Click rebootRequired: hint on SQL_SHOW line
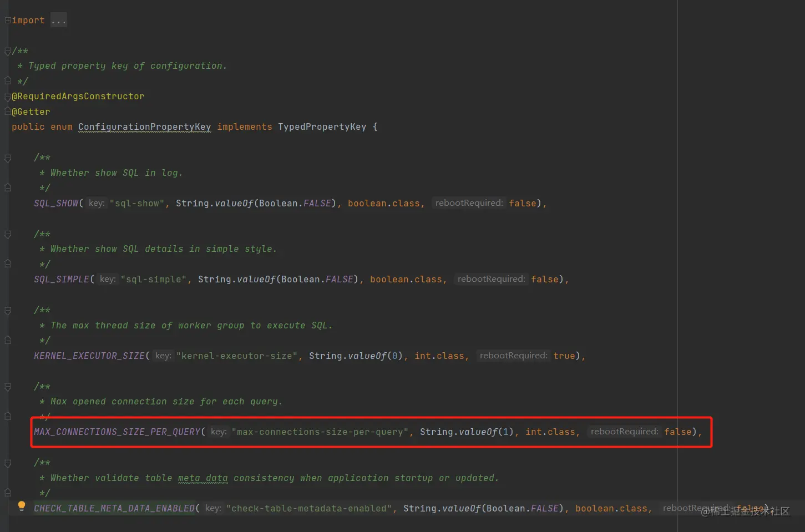This screenshot has height=532, width=805. [x=469, y=203]
